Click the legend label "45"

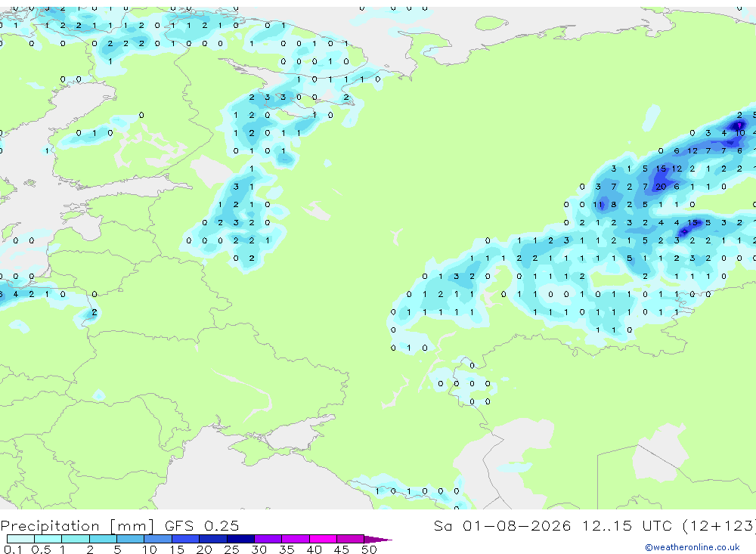[x=342, y=549]
